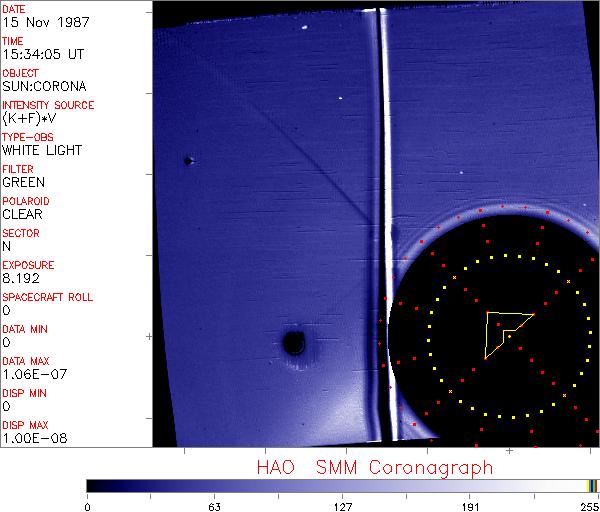Click the exposure value 8.192

click(x=22, y=279)
